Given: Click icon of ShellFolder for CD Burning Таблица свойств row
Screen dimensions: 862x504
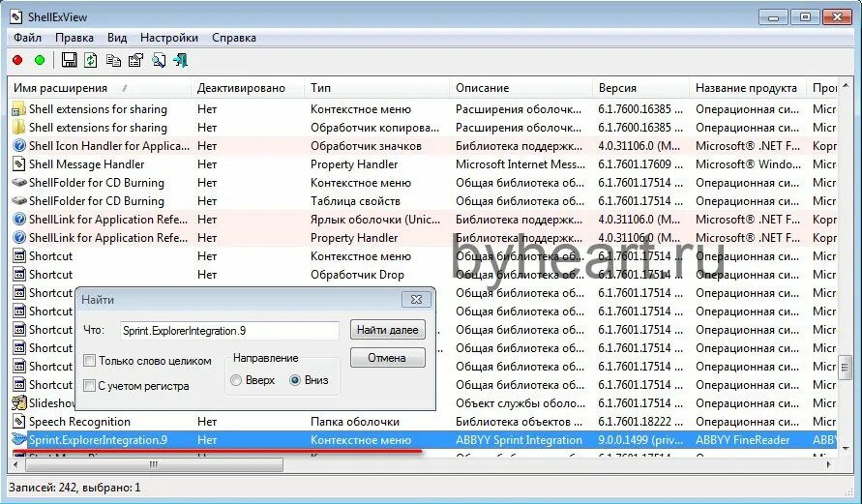Looking at the screenshot, I should pyautogui.click(x=19, y=200).
